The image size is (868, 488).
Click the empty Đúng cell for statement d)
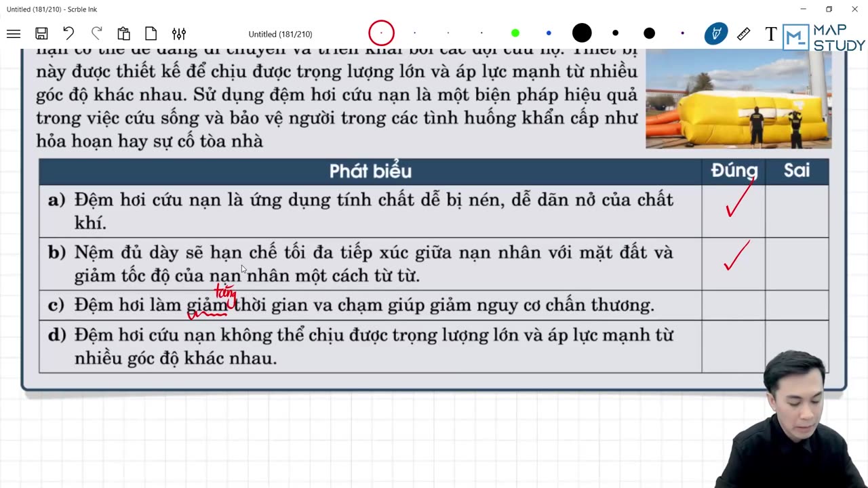pyautogui.click(x=734, y=346)
